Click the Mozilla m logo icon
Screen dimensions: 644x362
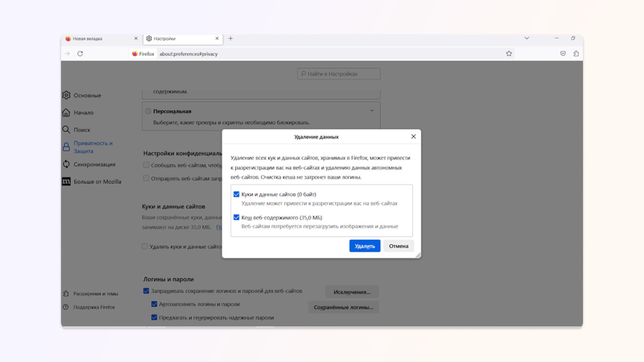pos(66,182)
